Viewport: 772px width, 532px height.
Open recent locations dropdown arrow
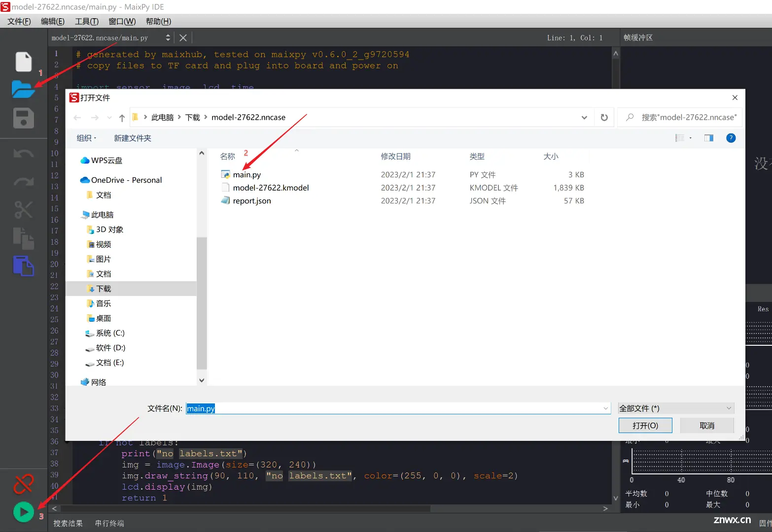109,118
